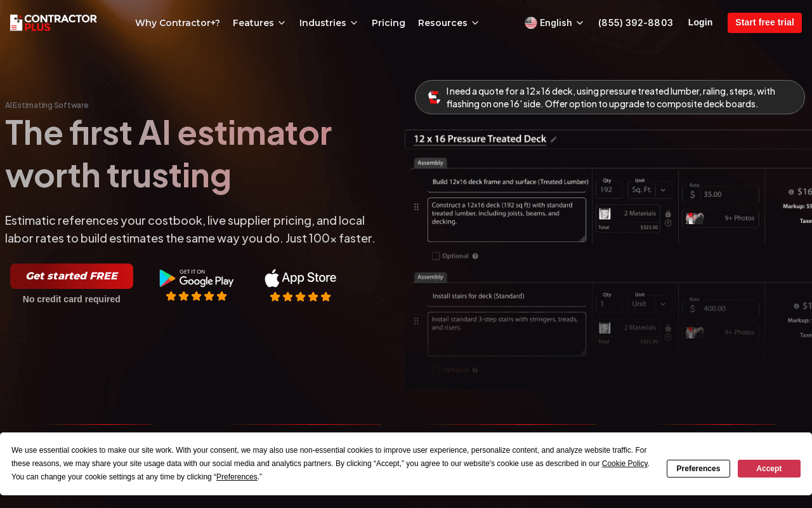Click info icon next to deck frame total
Viewport: 812px width, 508px height.
coord(791,192)
